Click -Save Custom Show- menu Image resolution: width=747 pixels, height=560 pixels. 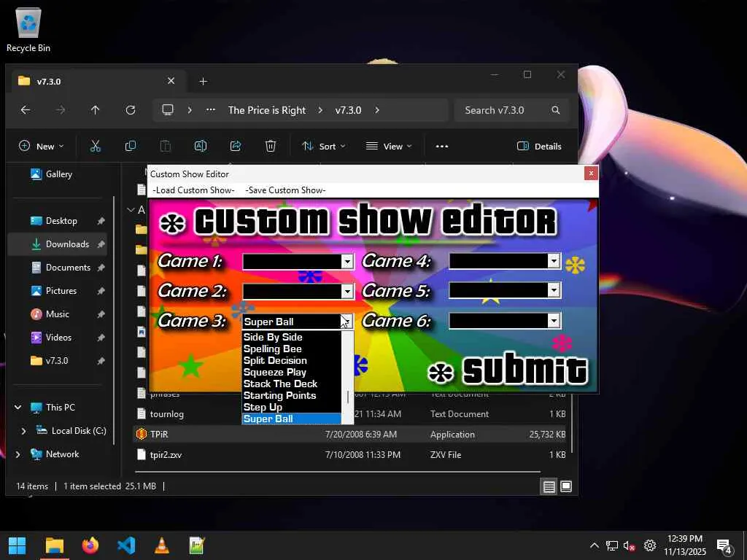(x=285, y=190)
